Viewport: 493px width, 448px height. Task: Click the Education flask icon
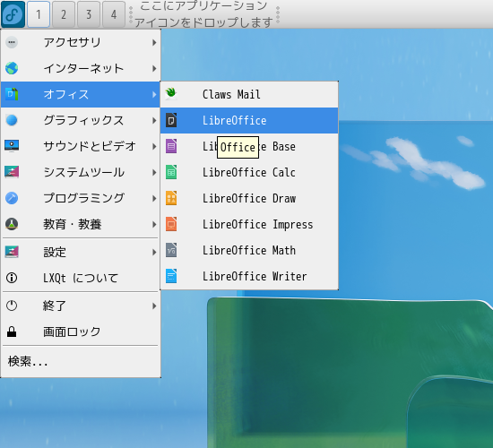coord(12,225)
